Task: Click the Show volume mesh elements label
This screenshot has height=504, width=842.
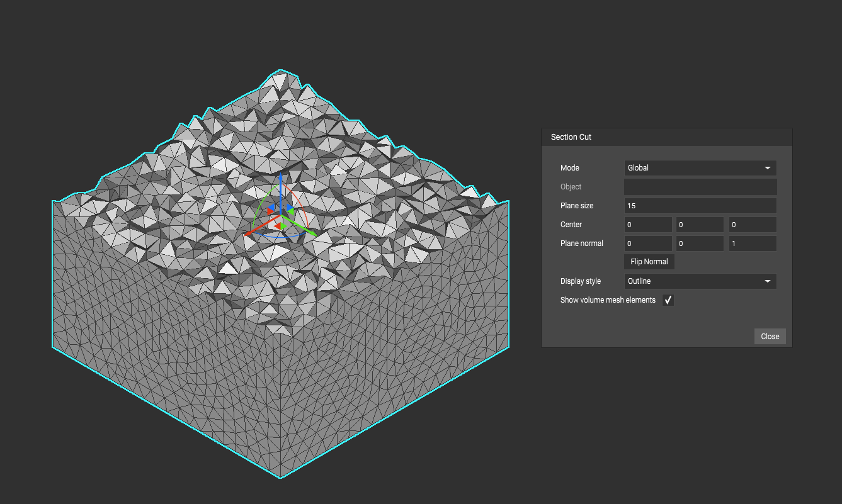Action: [608, 300]
